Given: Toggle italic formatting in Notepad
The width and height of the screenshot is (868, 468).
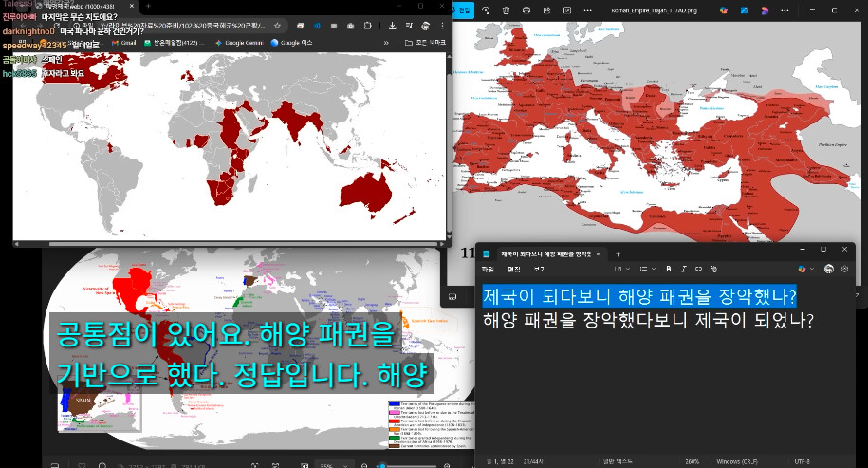Looking at the screenshot, I should click(684, 270).
